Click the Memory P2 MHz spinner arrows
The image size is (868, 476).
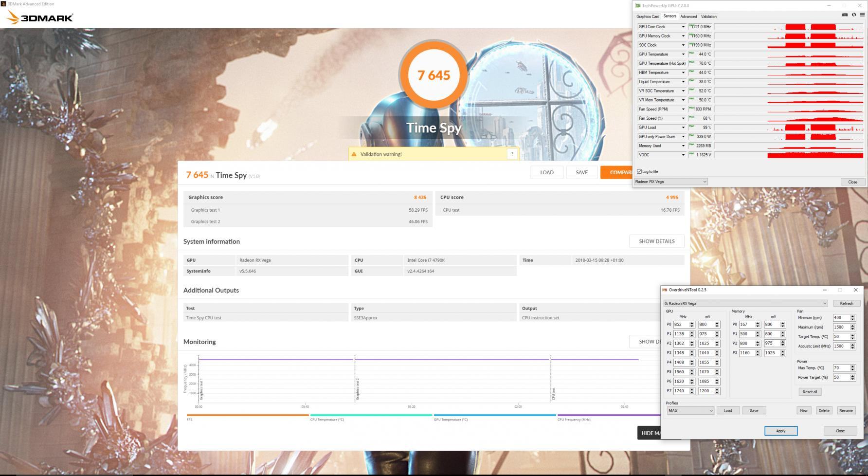click(x=758, y=344)
